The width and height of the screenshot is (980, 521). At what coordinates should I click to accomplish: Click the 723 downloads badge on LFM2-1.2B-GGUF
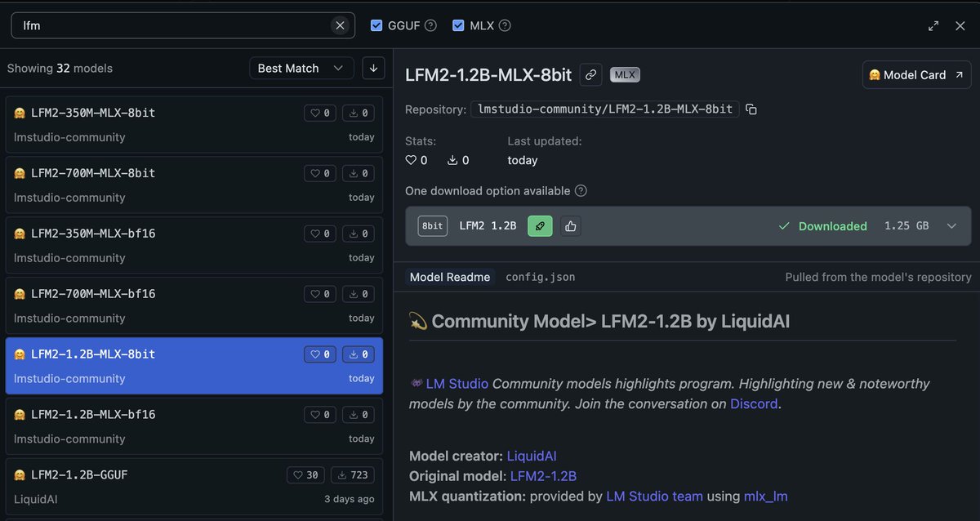(x=352, y=475)
